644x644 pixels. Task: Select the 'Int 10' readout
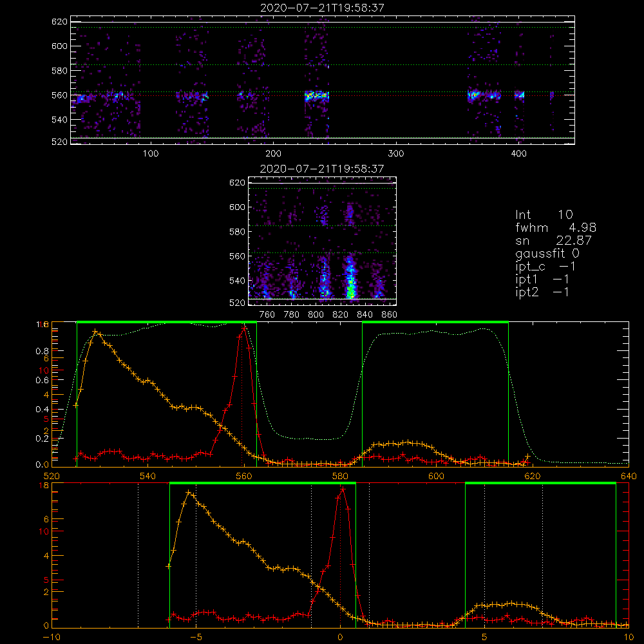coord(544,214)
